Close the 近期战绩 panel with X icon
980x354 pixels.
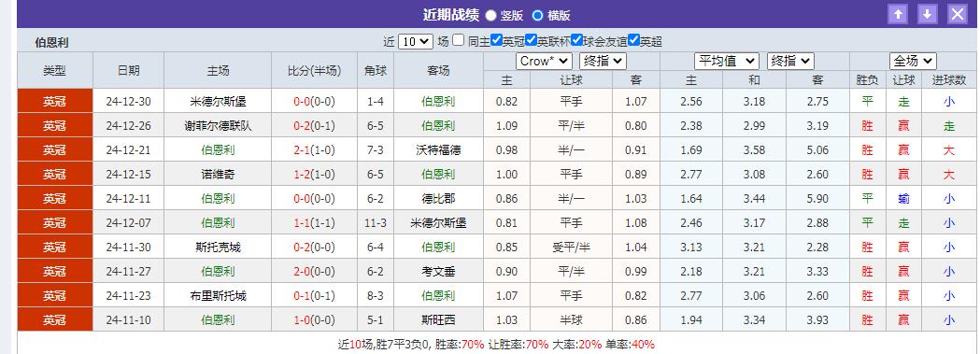(x=958, y=14)
